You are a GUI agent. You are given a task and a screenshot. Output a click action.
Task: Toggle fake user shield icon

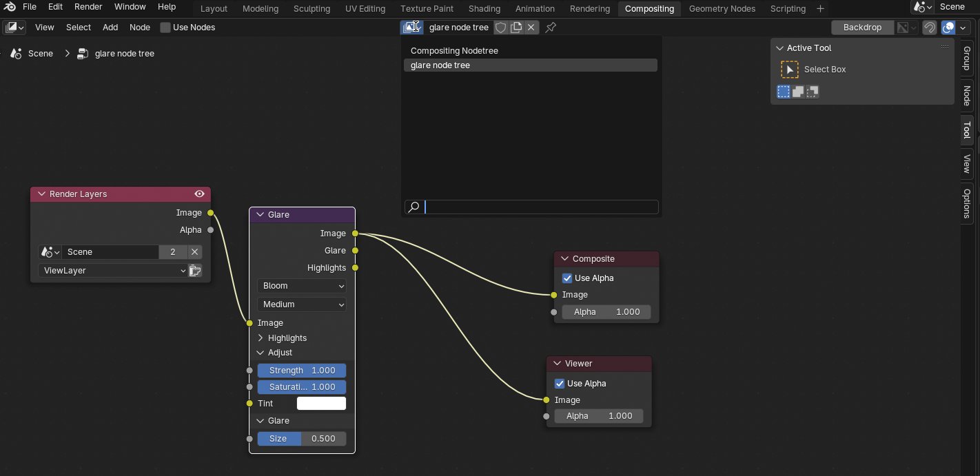coord(501,28)
